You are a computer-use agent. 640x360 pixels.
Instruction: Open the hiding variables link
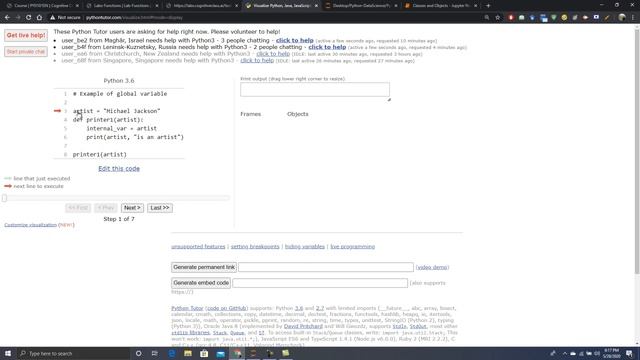pos(304,247)
